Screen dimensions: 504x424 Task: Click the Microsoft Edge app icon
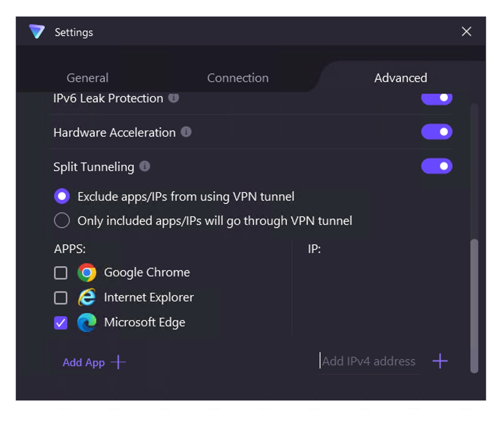click(87, 322)
